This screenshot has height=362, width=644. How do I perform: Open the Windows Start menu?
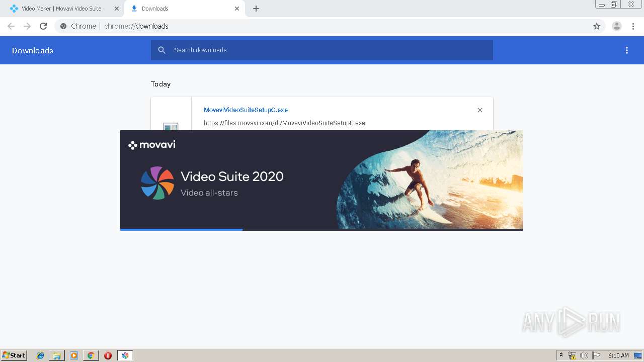14,355
